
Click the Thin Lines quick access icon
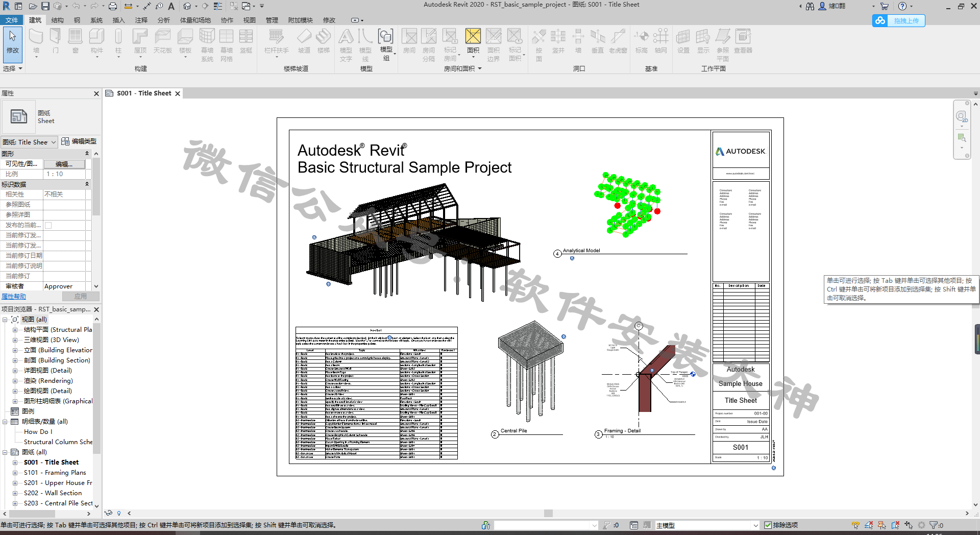click(218, 6)
